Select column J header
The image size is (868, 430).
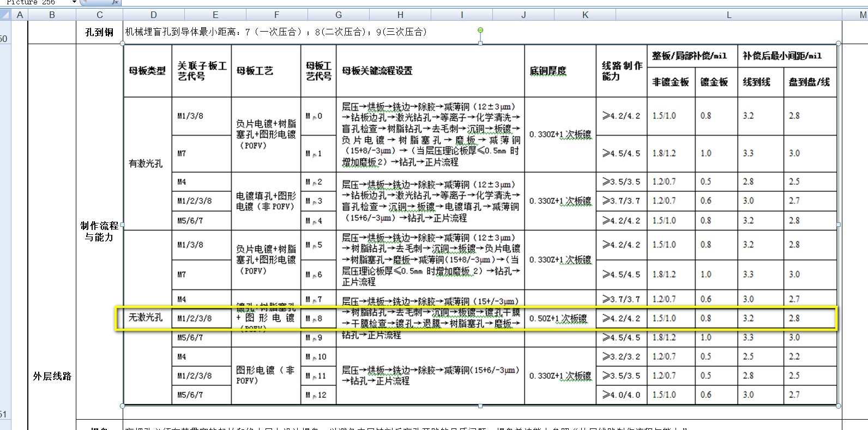(x=523, y=15)
